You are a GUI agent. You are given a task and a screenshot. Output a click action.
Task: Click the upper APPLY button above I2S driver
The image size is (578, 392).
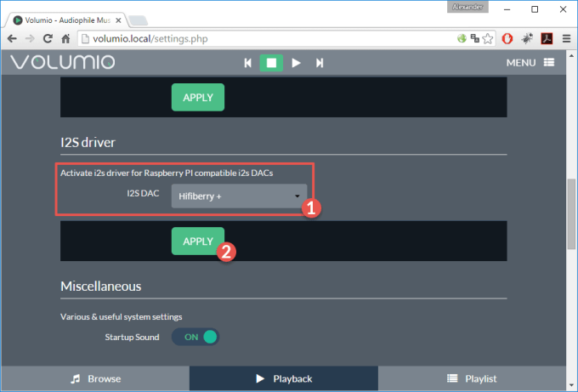198,97
